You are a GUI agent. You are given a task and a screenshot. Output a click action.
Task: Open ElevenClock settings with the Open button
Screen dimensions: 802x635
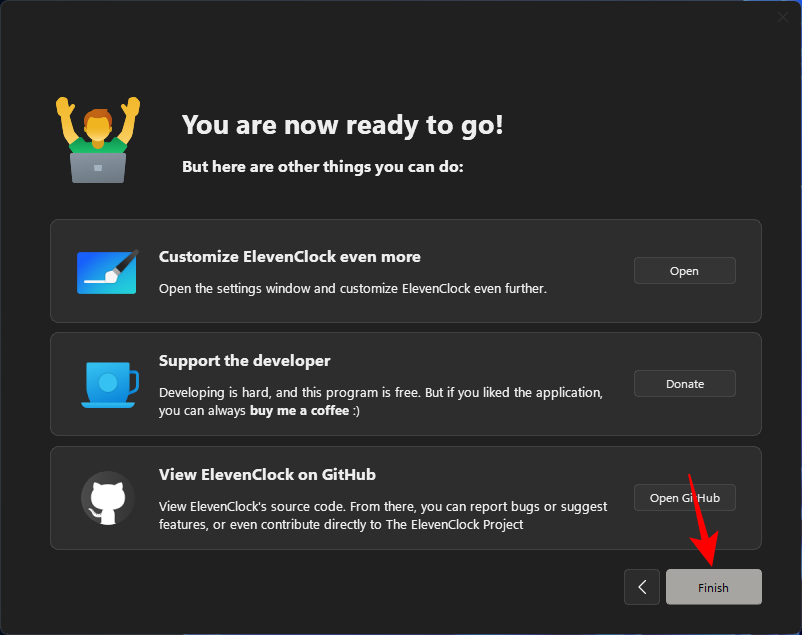[684, 270]
